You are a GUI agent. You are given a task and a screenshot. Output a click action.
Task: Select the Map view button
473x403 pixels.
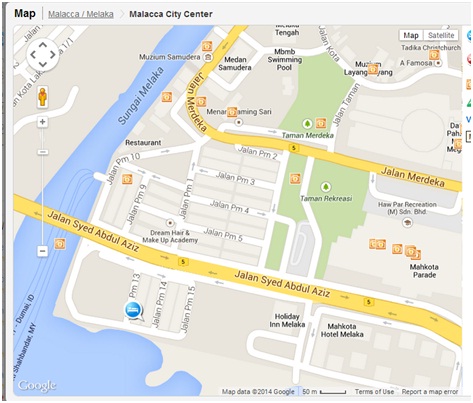coord(411,35)
